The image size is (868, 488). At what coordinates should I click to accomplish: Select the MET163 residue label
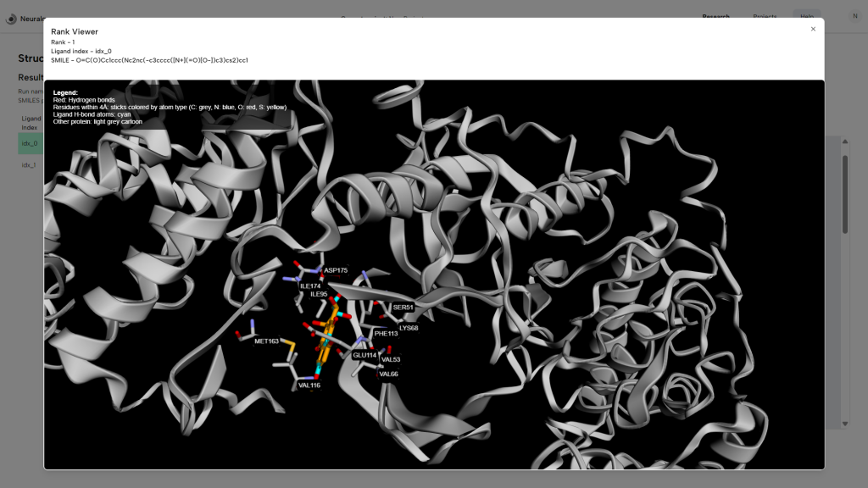[266, 341]
